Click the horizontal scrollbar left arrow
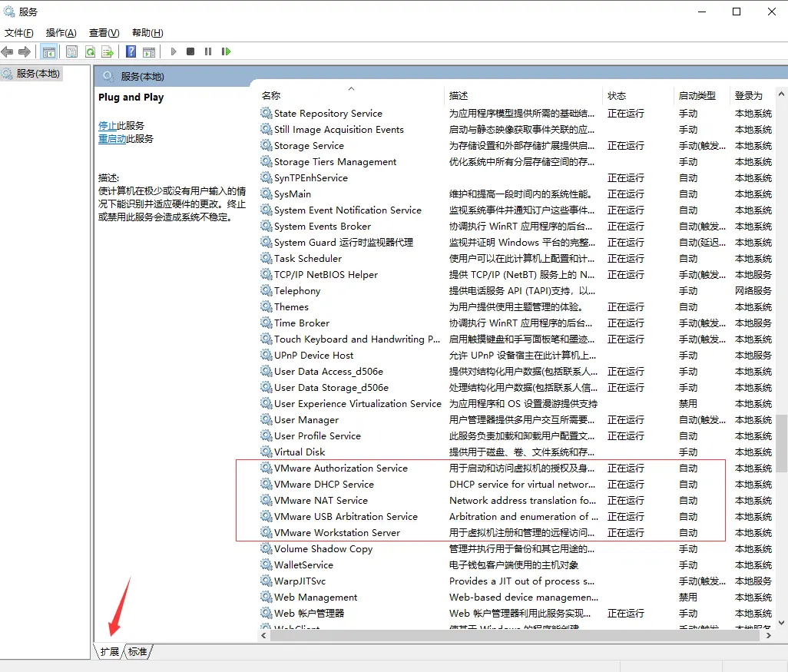Screen dimensions: 788x672 (264, 635)
